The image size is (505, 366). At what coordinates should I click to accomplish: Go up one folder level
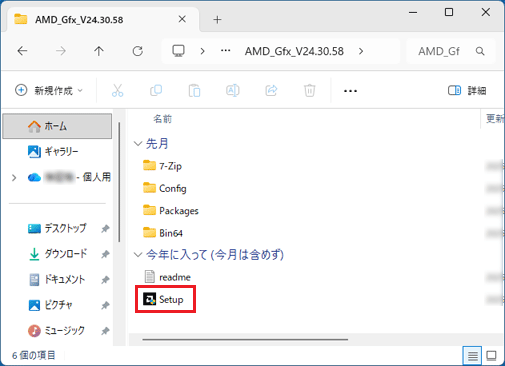[99, 51]
